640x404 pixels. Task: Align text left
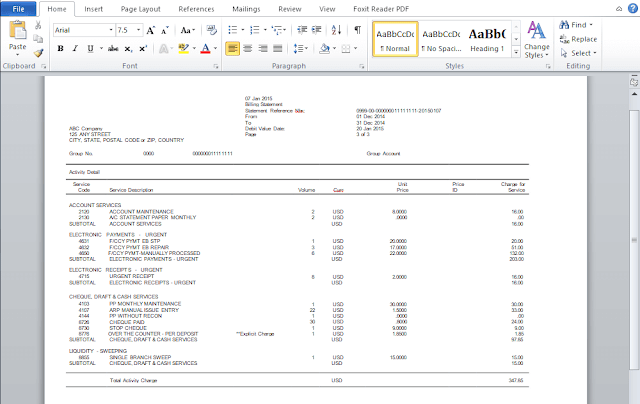click(232, 49)
